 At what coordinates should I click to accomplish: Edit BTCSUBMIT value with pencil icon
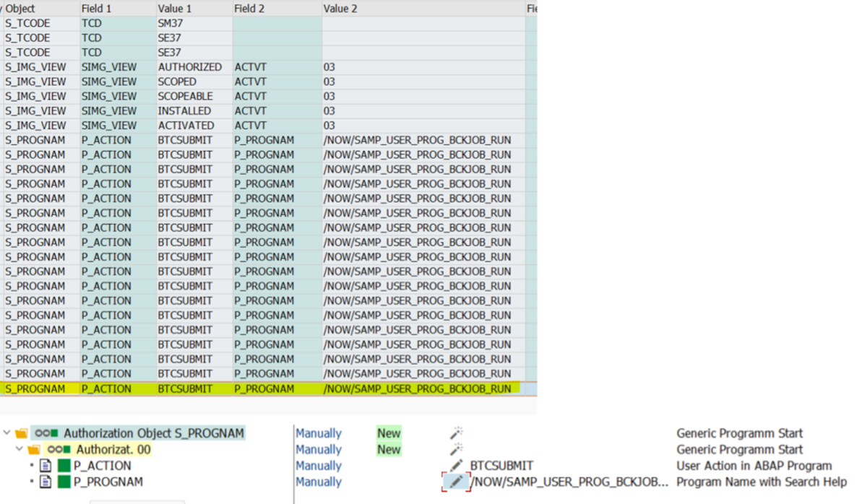pos(456,466)
